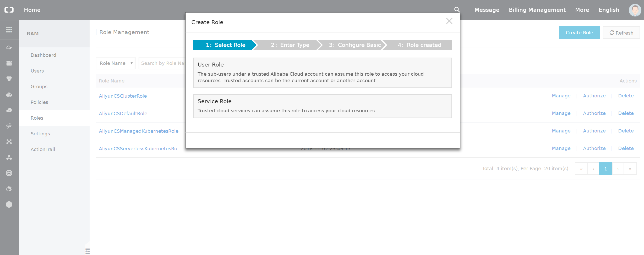This screenshot has width=644, height=255.
Task: Refresh the role list
Action: tap(621, 32)
